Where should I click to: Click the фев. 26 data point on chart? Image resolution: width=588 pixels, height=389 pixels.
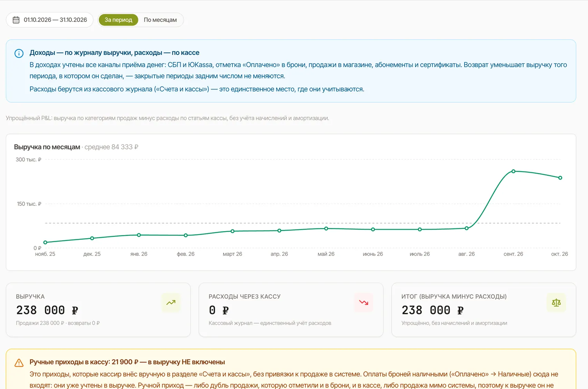[186, 235]
